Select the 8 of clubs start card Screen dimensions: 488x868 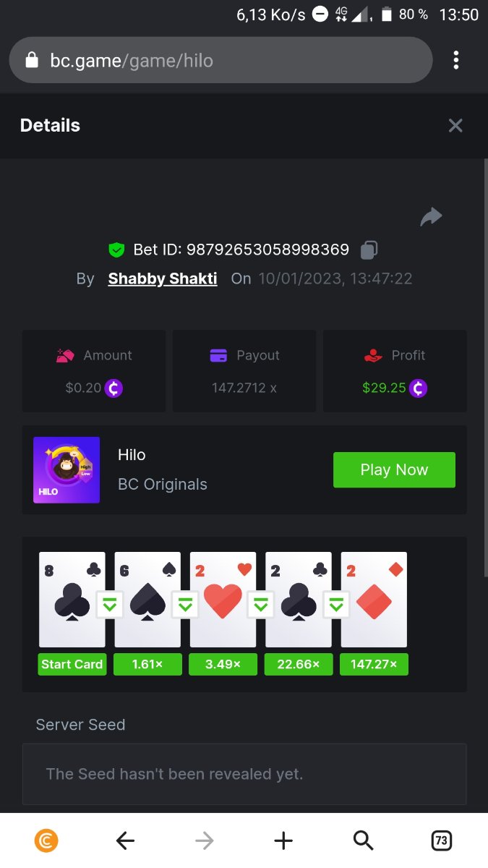point(72,600)
